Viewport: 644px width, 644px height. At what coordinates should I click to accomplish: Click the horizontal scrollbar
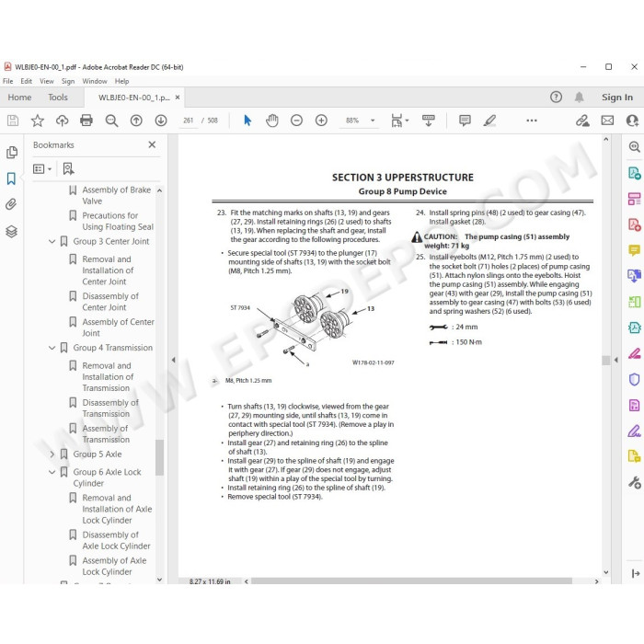point(411,581)
